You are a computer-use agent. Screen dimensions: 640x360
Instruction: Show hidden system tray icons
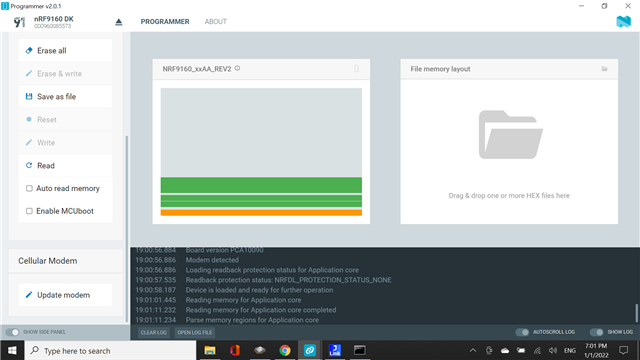pos(473,350)
